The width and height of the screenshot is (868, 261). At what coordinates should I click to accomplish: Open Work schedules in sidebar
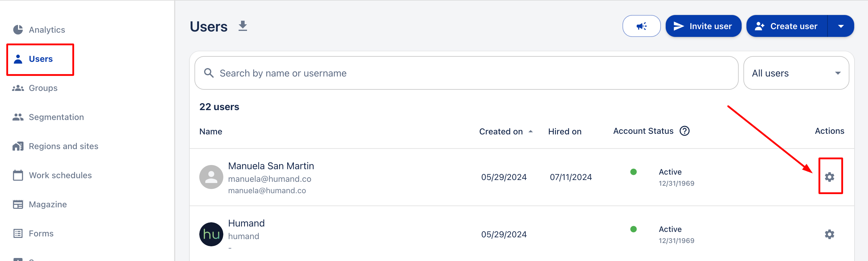[60, 175]
